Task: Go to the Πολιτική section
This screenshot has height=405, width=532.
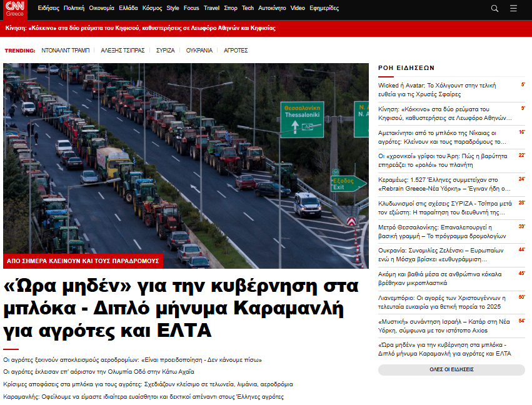Action: click(x=74, y=8)
